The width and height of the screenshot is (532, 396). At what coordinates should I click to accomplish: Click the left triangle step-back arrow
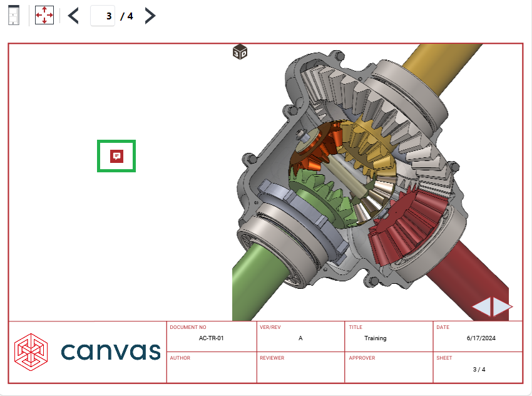click(481, 306)
